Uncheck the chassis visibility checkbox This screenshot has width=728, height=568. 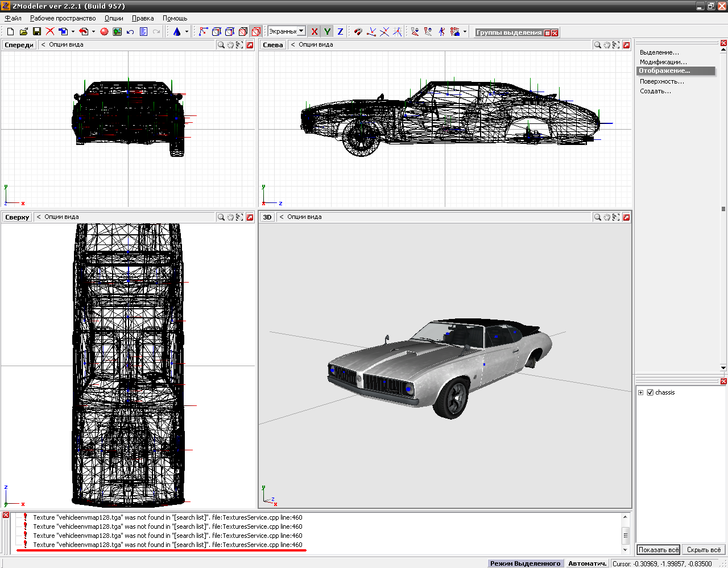650,392
